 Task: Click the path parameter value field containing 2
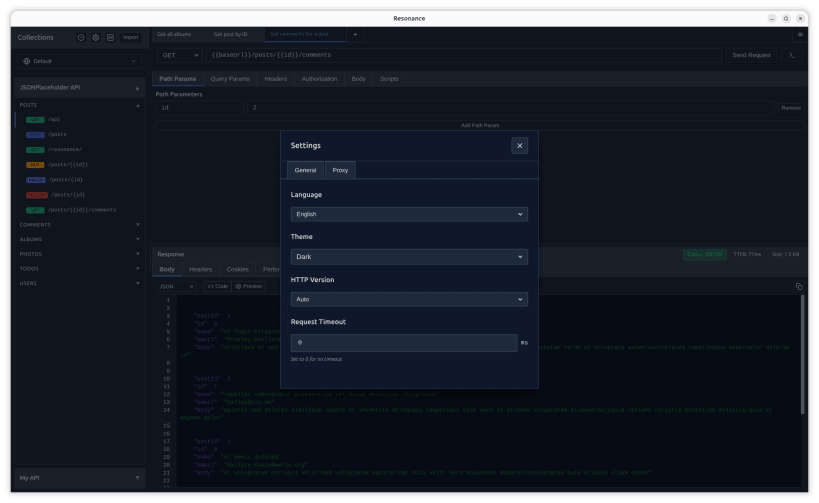click(x=510, y=108)
